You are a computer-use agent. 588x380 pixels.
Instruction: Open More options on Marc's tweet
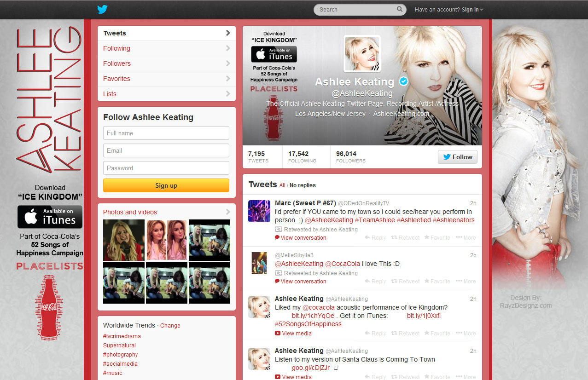pyautogui.click(x=466, y=238)
